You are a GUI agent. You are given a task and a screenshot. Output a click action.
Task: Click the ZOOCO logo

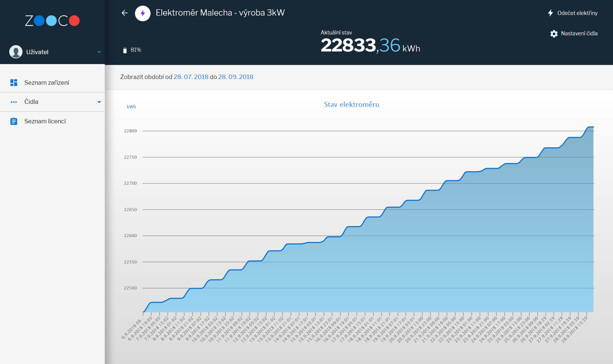pos(52,21)
